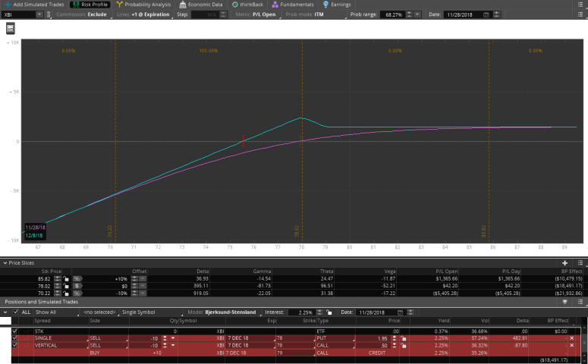Click percent mode button on 85.82 slice
Screen dimensions: 588x364
[77, 279]
